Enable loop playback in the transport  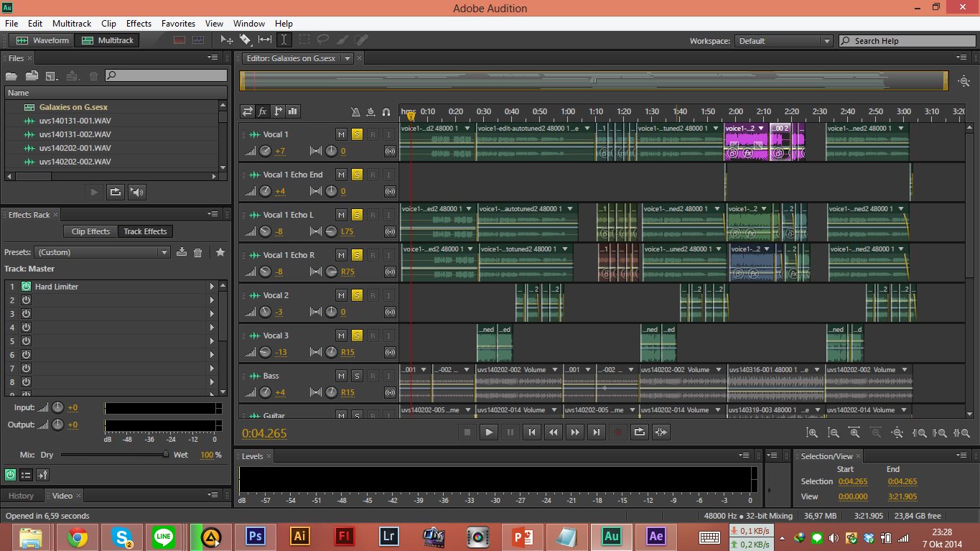(x=639, y=432)
